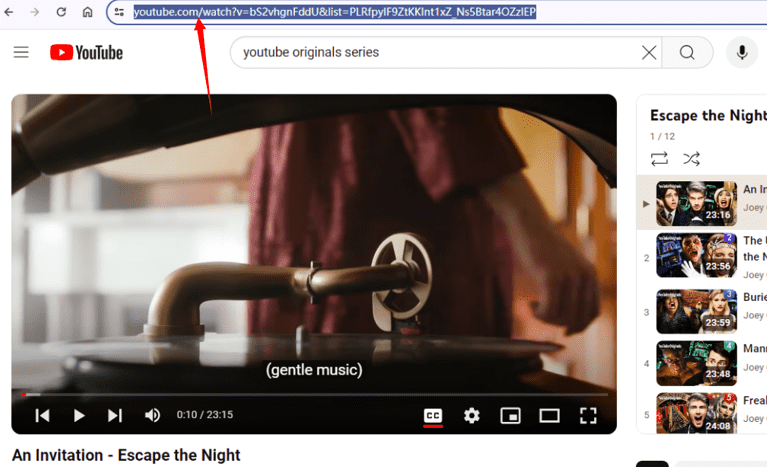Select the second playlist video thumbnail 23:56

coord(696,255)
